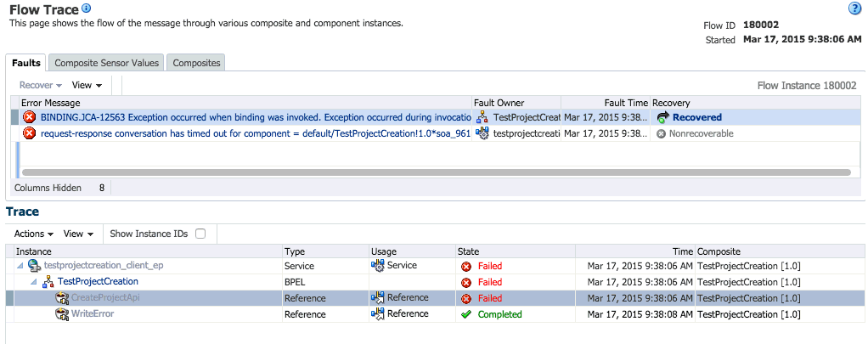Open the BINDING.JCA-12563 error message link
This screenshot has width=868, height=344.
click(x=256, y=117)
